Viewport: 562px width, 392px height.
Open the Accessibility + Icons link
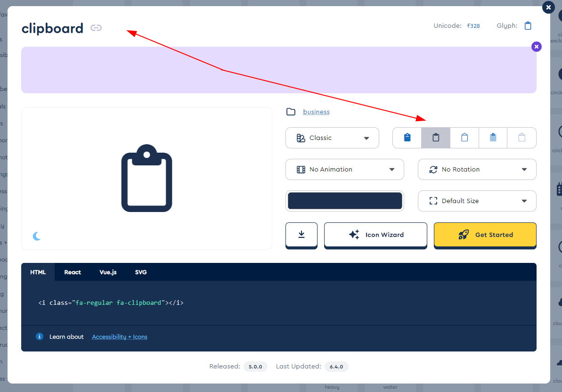tap(120, 337)
